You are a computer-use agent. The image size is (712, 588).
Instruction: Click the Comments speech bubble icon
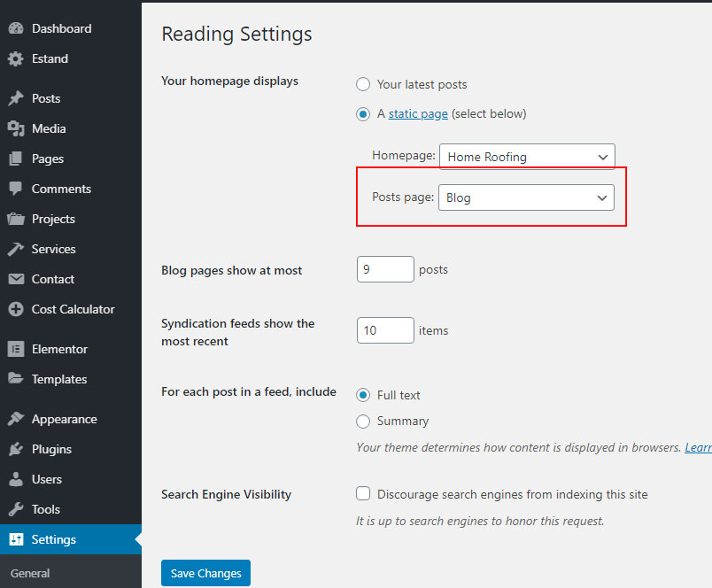pyautogui.click(x=16, y=189)
